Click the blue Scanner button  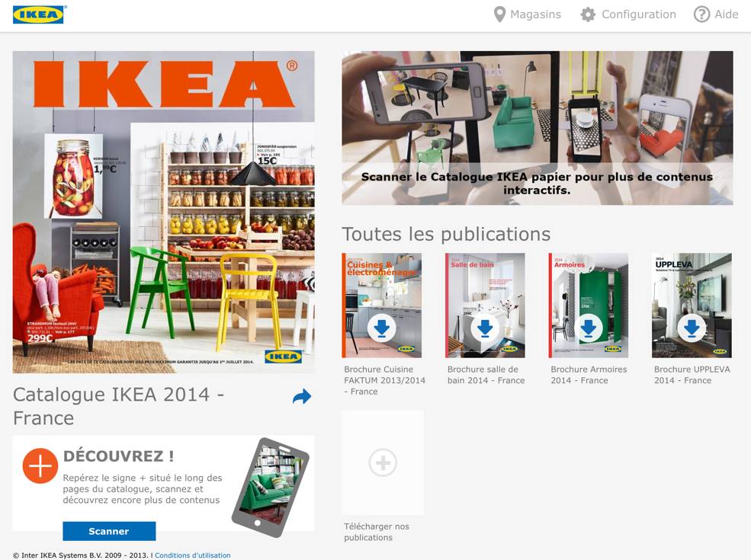109,531
